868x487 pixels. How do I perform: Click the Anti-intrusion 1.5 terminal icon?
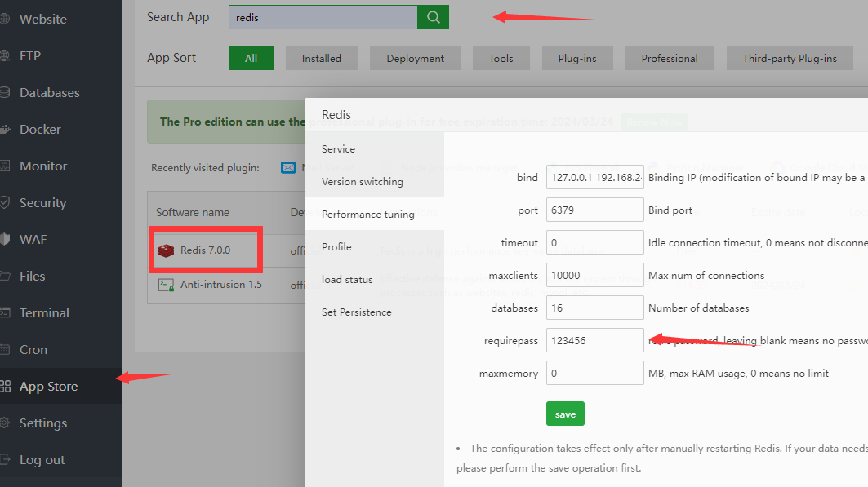pos(167,285)
